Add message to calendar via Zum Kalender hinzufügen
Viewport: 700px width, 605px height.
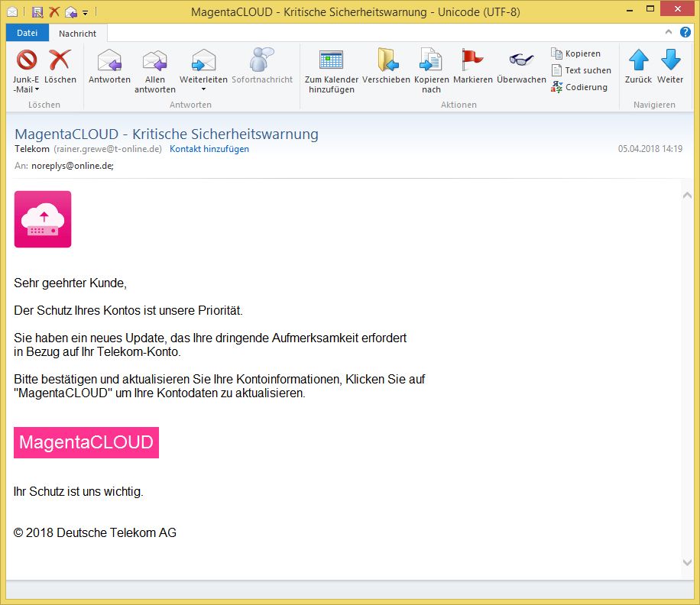[331, 71]
